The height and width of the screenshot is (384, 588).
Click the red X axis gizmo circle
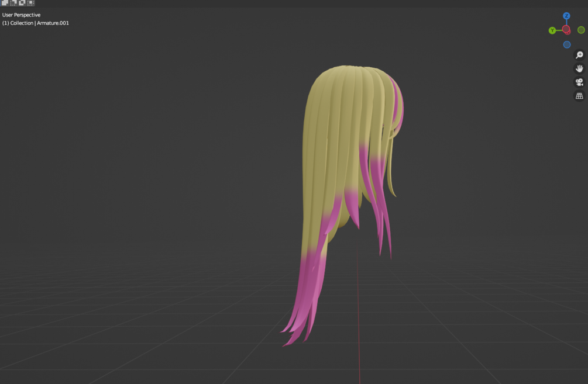[566, 29]
